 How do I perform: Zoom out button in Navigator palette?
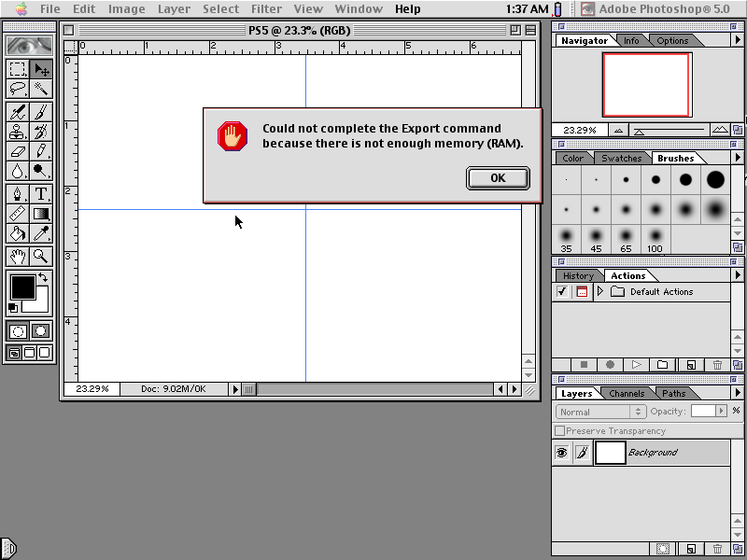point(618,130)
